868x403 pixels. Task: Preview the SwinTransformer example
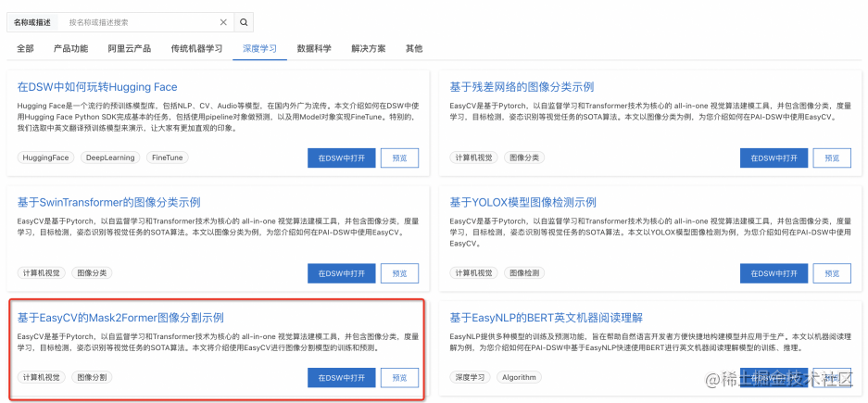pos(399,273)
